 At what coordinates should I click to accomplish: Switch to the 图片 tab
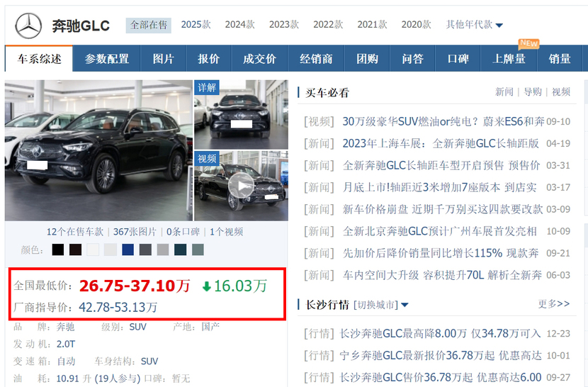tap(163, 59)
